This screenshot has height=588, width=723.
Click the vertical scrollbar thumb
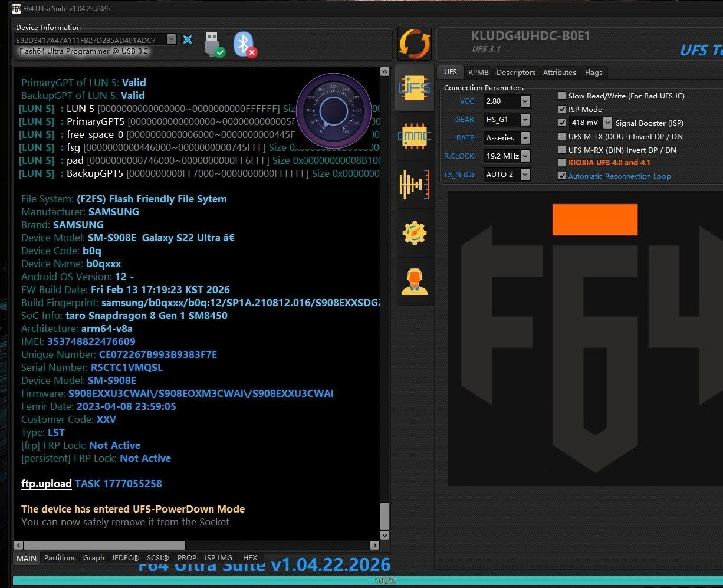pos(384,516)
